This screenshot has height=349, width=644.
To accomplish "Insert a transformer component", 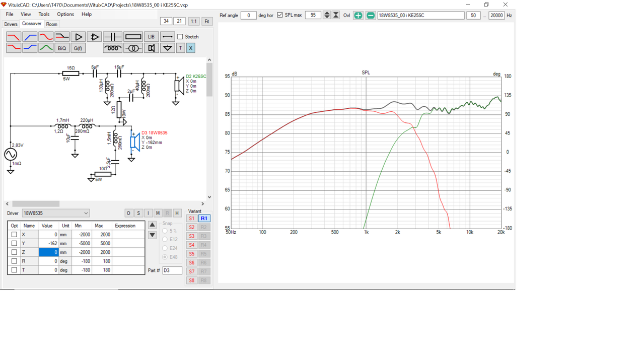I will [133, 48].
